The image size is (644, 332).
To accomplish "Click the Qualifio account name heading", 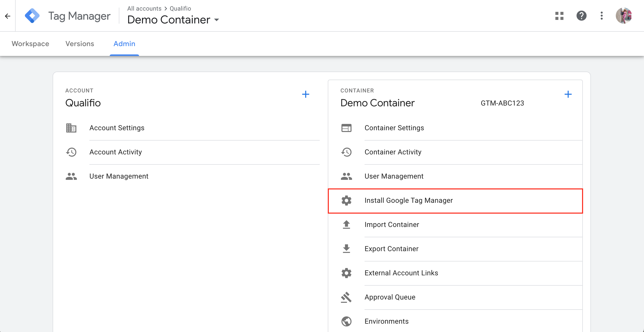I will (x=83, y=103).
